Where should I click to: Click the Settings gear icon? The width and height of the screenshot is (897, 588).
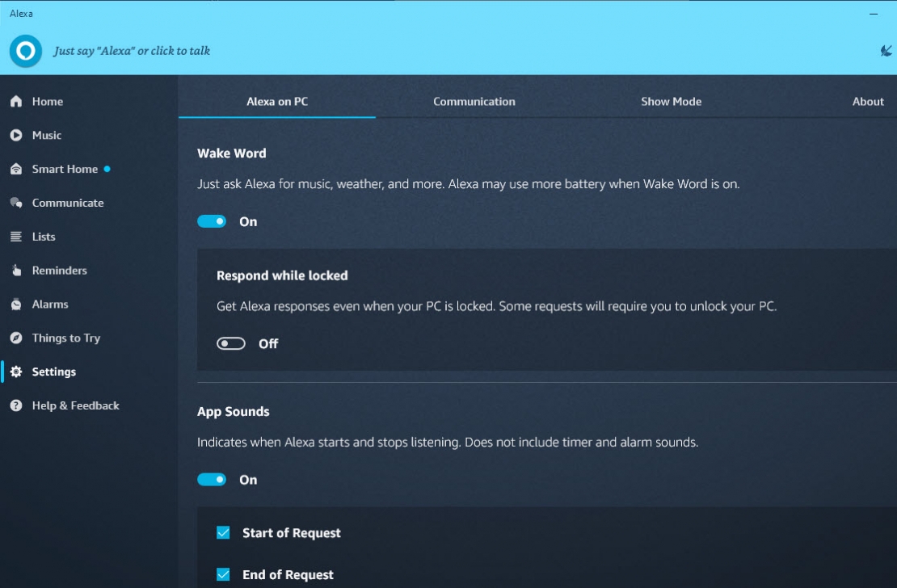(x=14, y=372)
